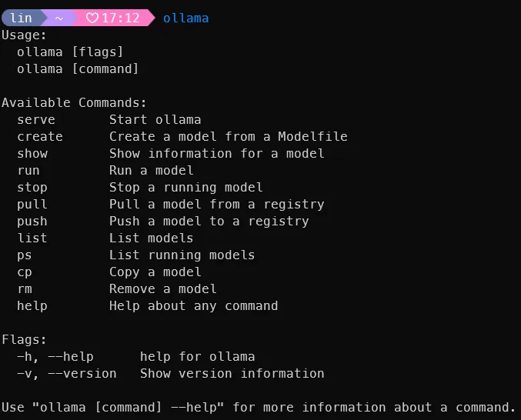Click the '-h, --help' flag text
The height and width of the screenshot is (420, 521).
[55, 357]
